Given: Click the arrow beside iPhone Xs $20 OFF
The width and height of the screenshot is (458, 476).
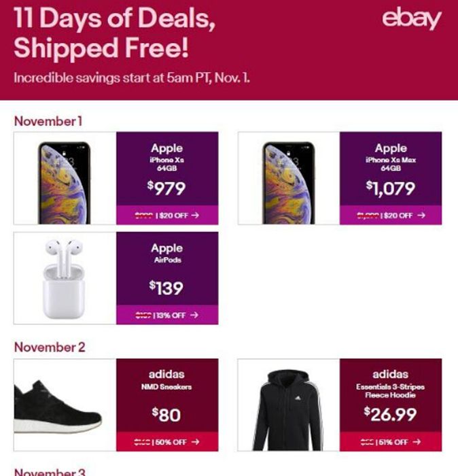Looking at the screenshot, I should (195, 216).
